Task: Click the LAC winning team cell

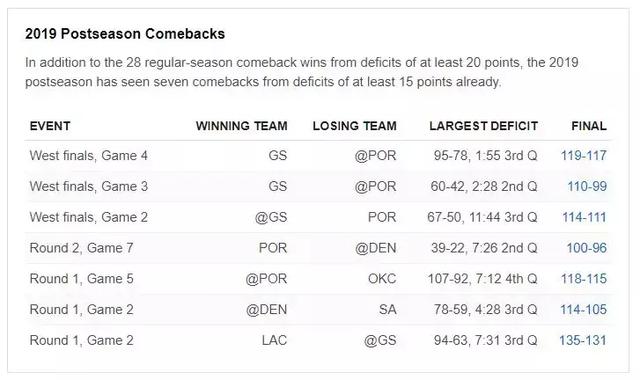Action: [274, 340]
